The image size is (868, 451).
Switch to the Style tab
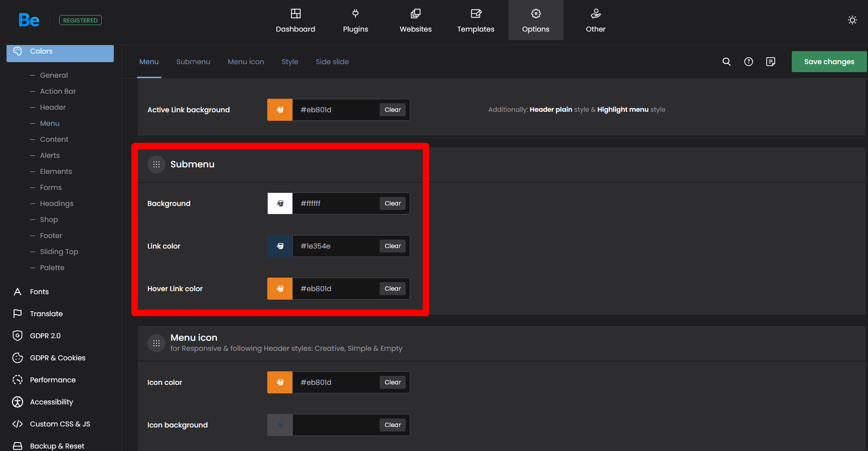[x=289, y=62]
